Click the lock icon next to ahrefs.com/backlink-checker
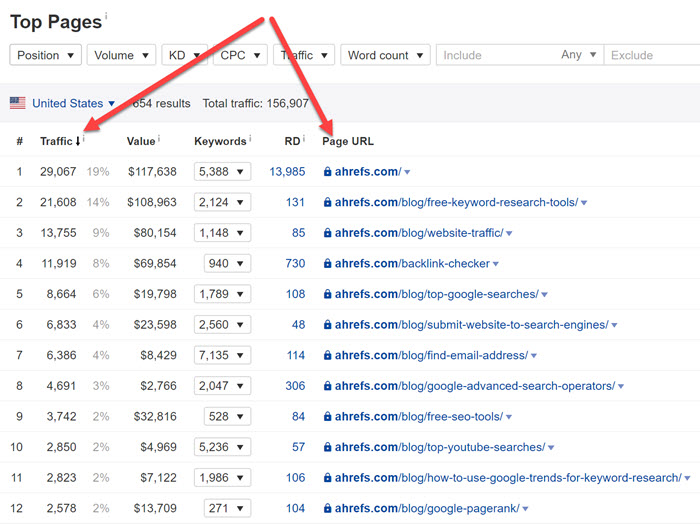 click(327, 264)
